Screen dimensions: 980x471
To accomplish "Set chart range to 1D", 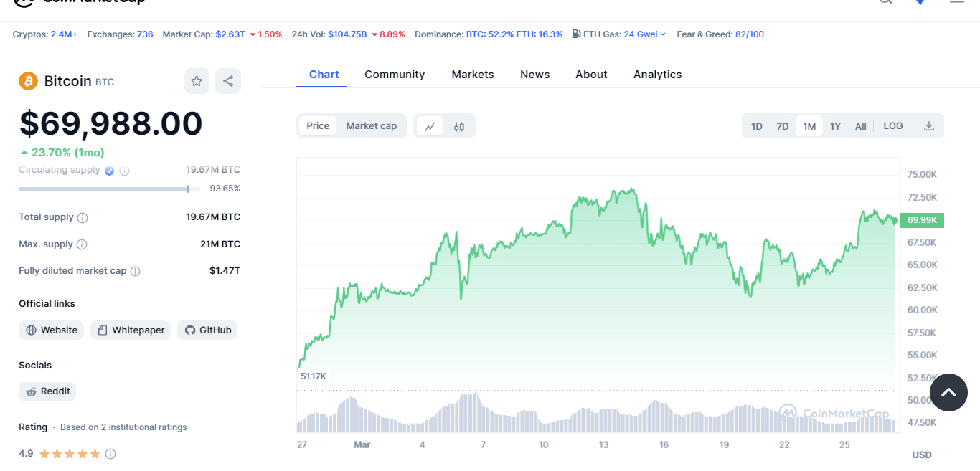I will pos(757,126).
